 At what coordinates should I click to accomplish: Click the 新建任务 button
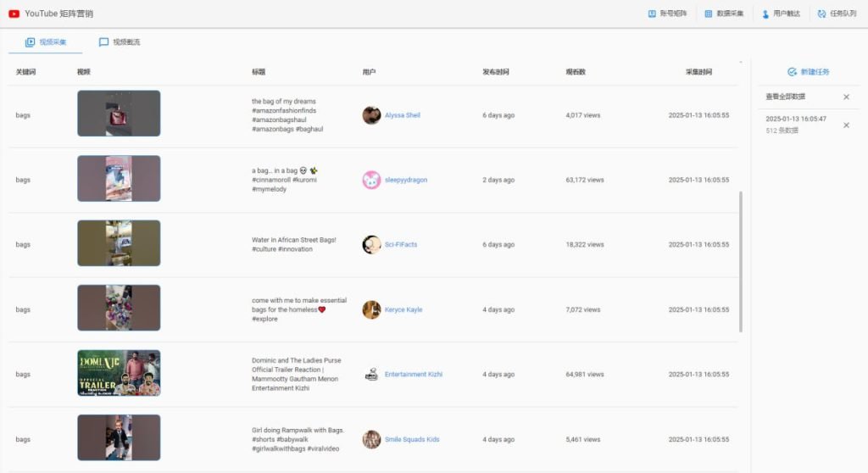(x=808, y=71)
